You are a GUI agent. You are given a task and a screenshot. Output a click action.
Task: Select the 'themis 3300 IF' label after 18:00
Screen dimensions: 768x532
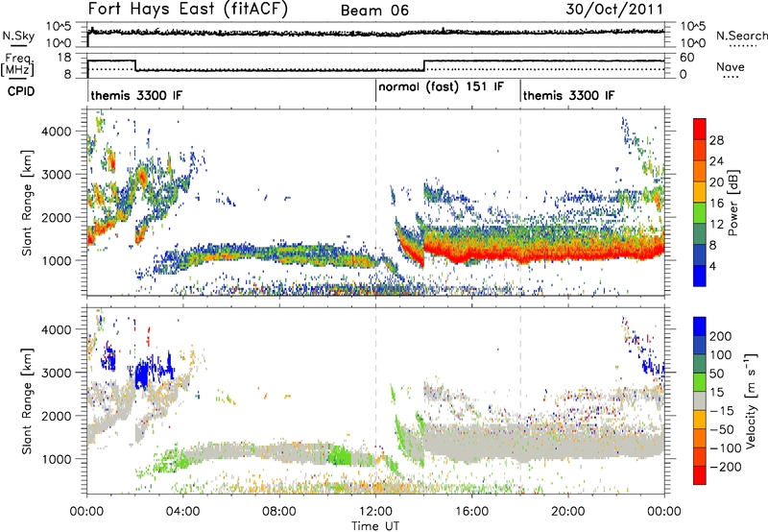pos(568,95)
